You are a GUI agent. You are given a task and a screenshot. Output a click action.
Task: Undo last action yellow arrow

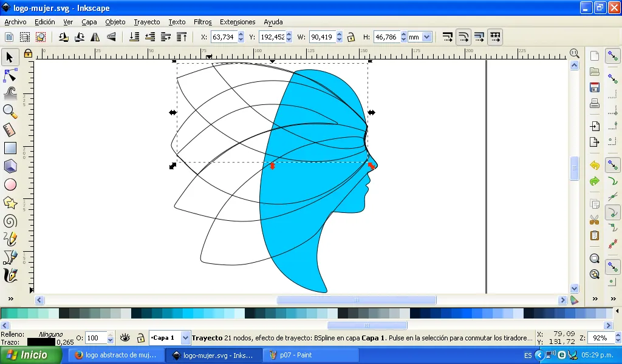click(594, 165)
